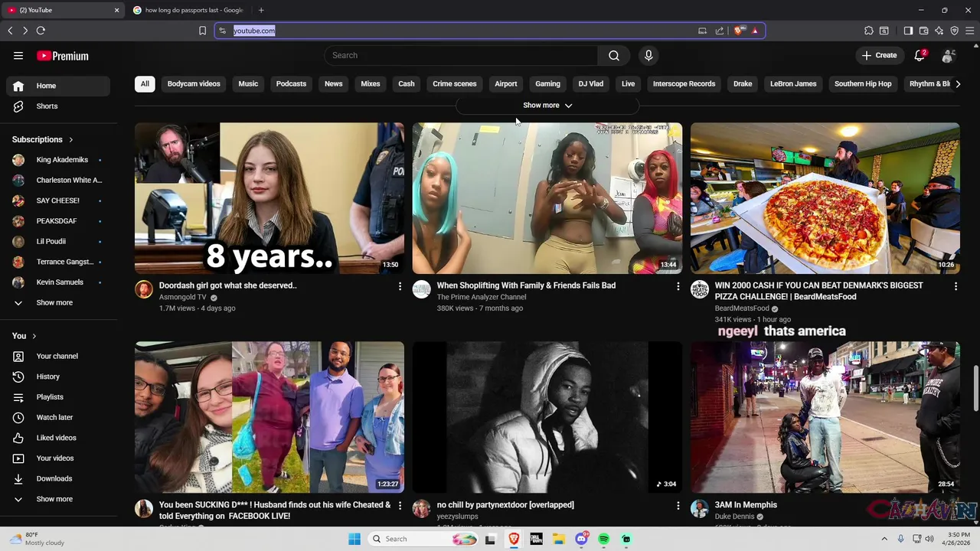Open the YouTube hamburger guide menu
This screenshot has width=980, height=551.
[18, 56]
